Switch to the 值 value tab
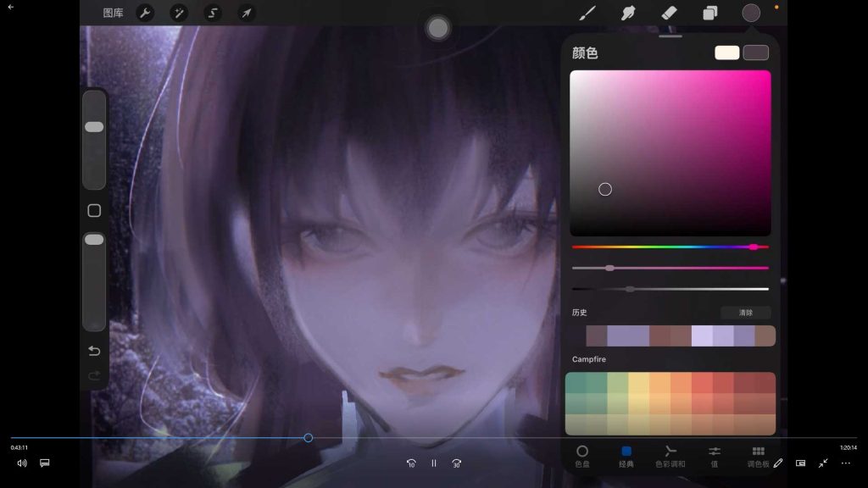 714,457
